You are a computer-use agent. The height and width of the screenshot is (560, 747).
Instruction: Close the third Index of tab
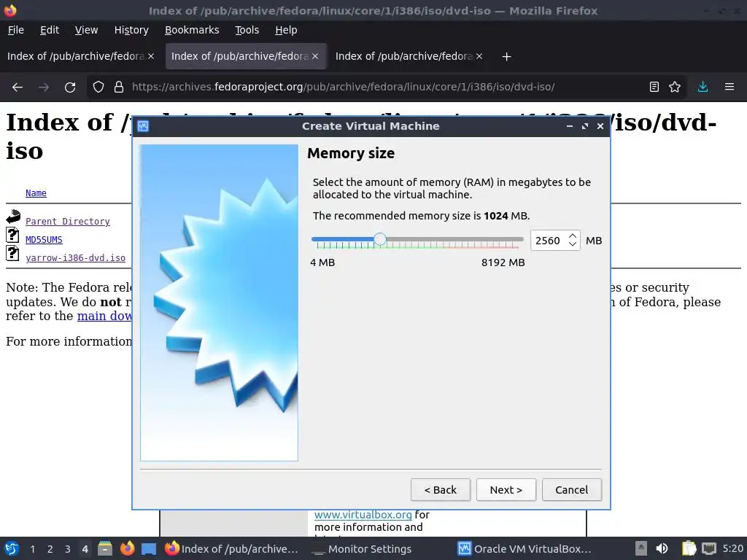(479, 56)
